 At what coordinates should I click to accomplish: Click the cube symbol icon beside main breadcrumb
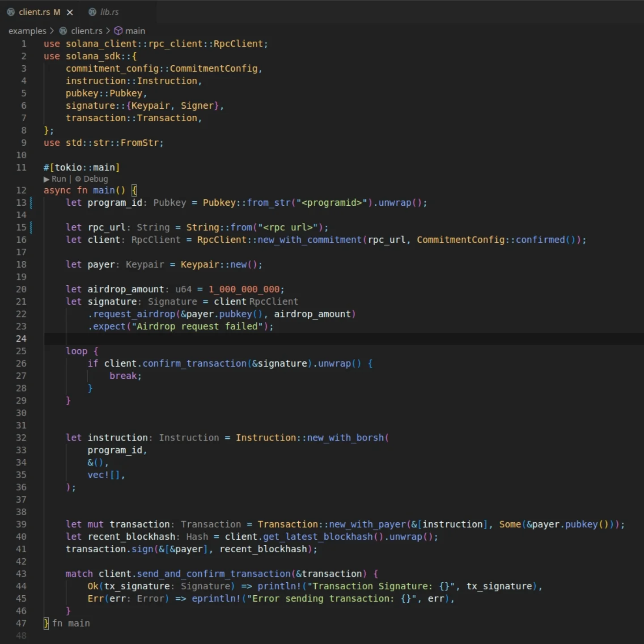(x=118, y=31)
